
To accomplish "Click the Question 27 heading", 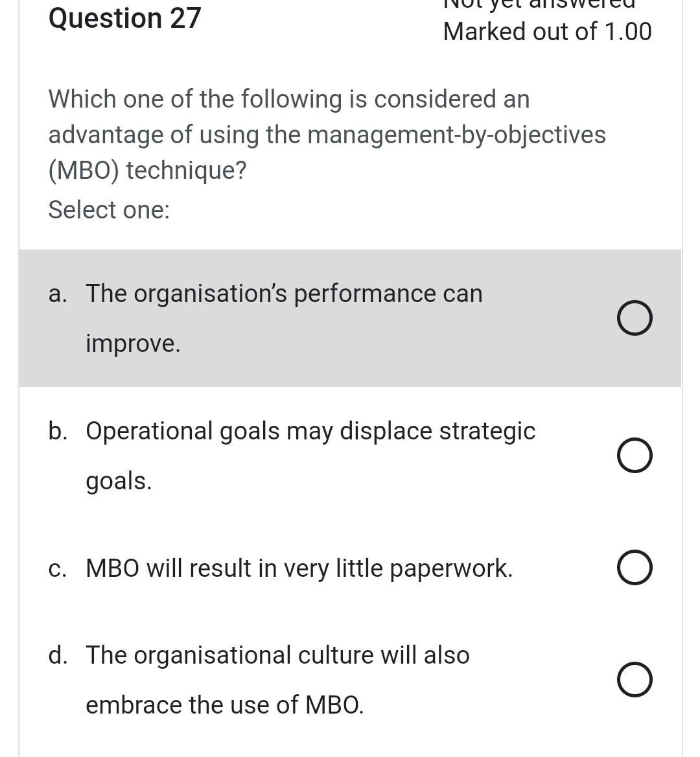I will [124, 18].
